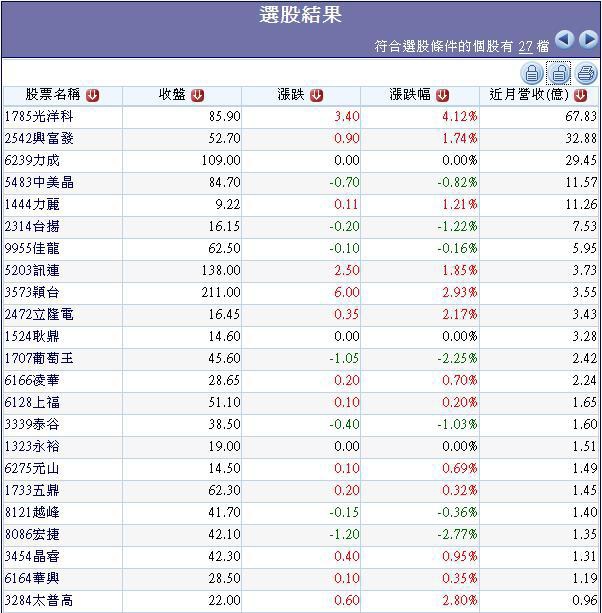Select stock 1524耿鼎
Viewport: 602px width, 613px height.
click(x=32, y=336)
